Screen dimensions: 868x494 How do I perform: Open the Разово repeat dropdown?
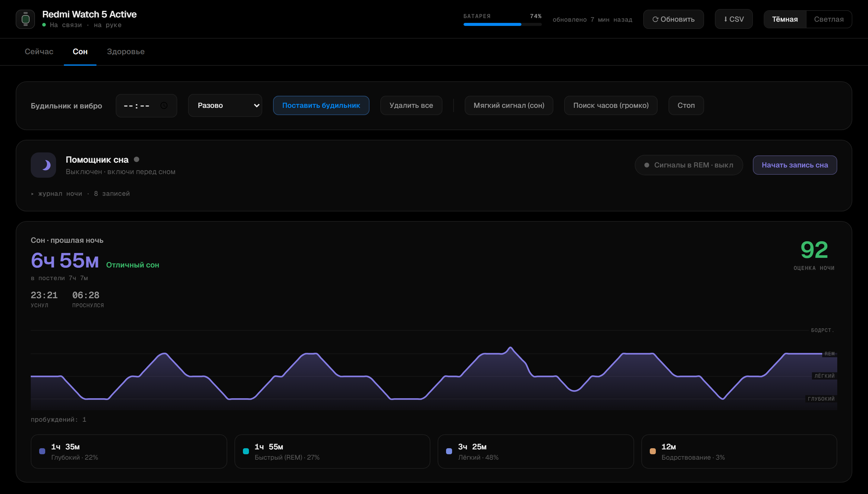(x=225, y=105)
